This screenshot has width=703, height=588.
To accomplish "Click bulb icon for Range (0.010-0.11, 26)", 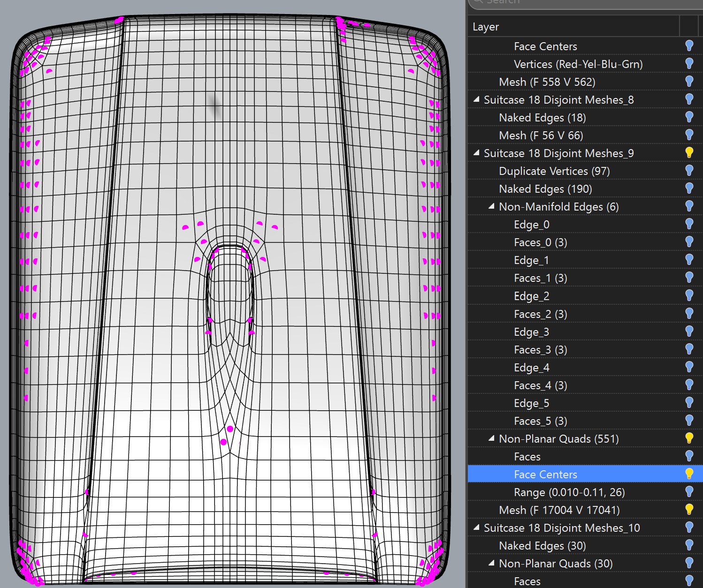I will click(689, 491).
